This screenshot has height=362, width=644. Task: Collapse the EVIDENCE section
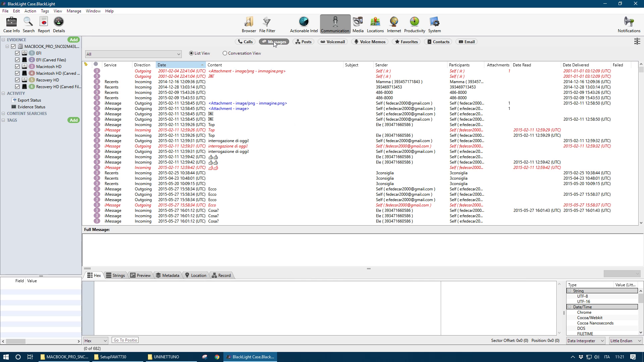pyautogui.click(x=3, y=40)
